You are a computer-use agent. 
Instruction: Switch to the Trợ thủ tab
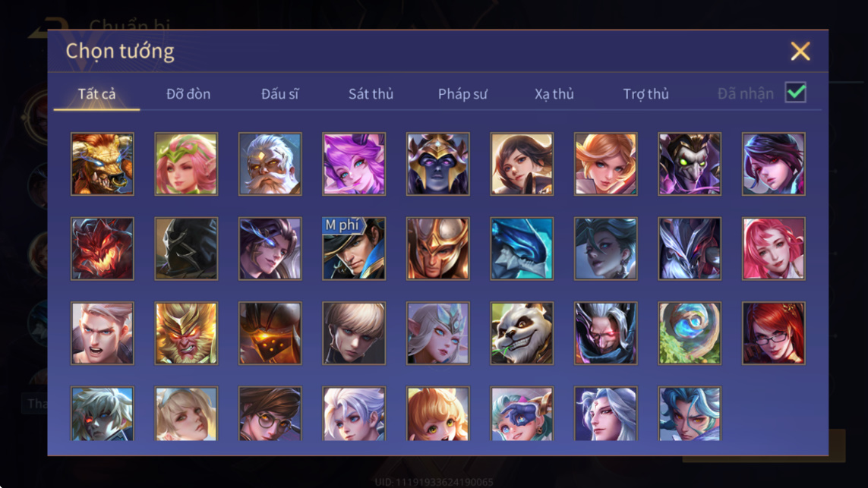pyautogui.click(x=645, y=94)
